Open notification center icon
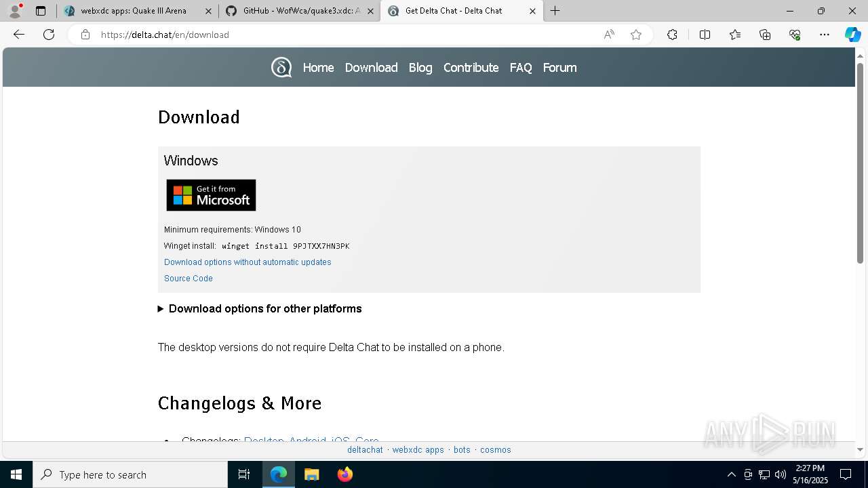Screen dimensions: 868x488 (x=846, y=474)
